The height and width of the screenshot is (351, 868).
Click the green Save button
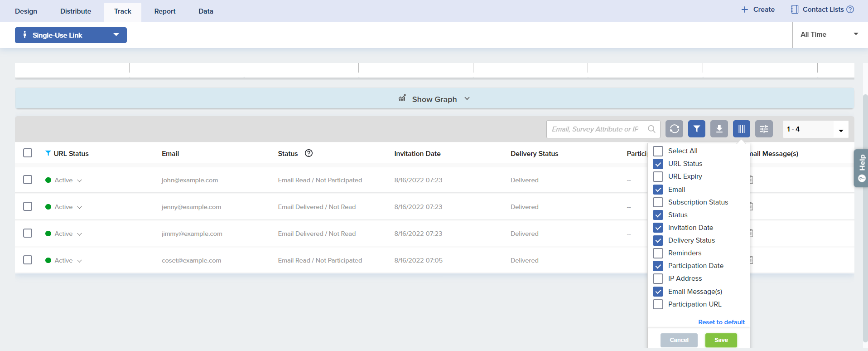[721, 340]
